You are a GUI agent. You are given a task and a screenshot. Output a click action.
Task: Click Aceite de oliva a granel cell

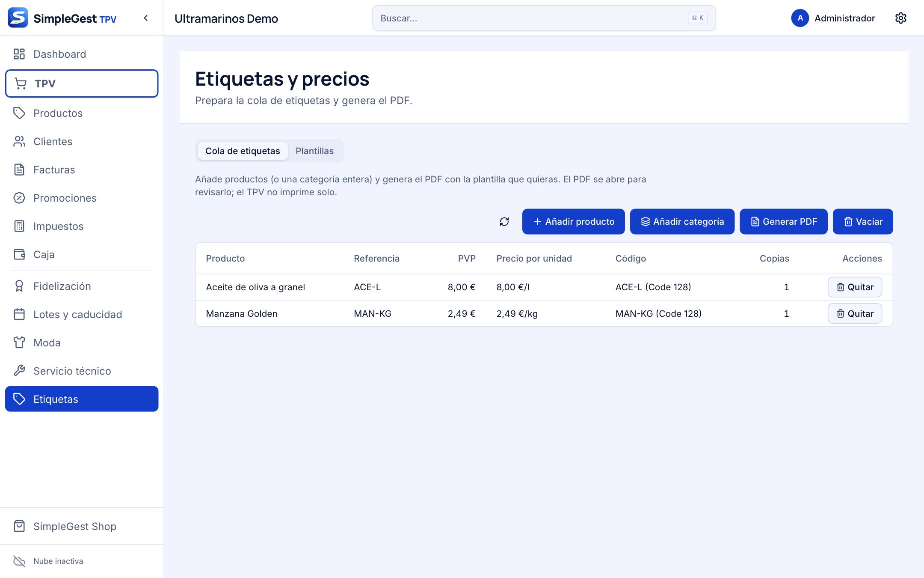coord(255,287)
